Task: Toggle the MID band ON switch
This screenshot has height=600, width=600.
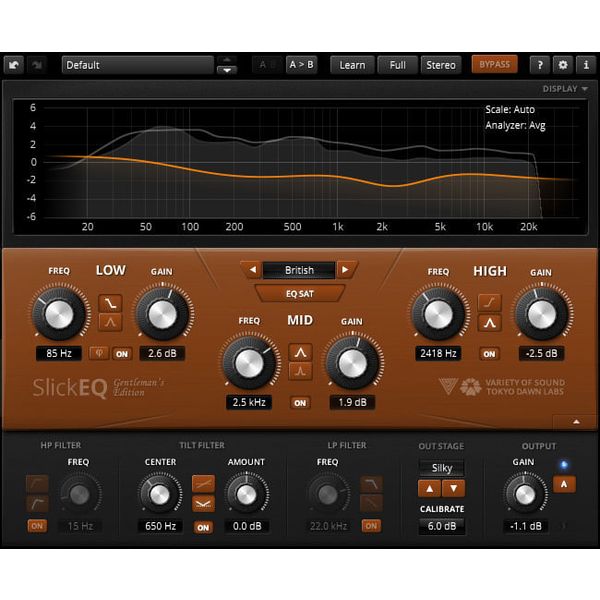Action: [299, 403]
